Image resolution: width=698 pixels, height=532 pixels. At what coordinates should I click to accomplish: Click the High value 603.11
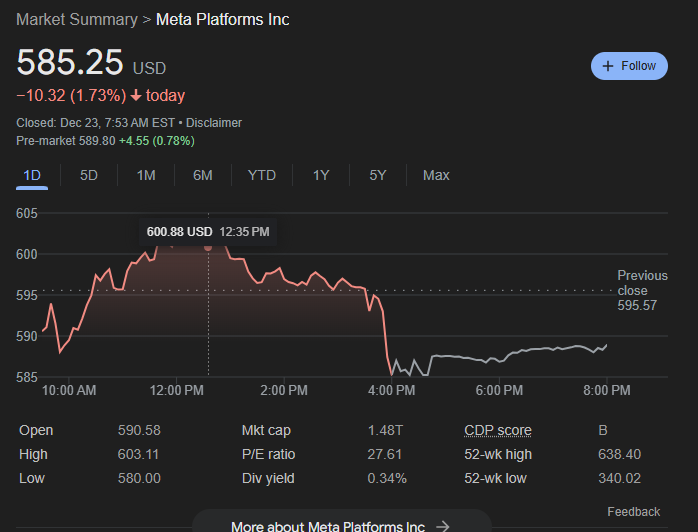point(138,455)
